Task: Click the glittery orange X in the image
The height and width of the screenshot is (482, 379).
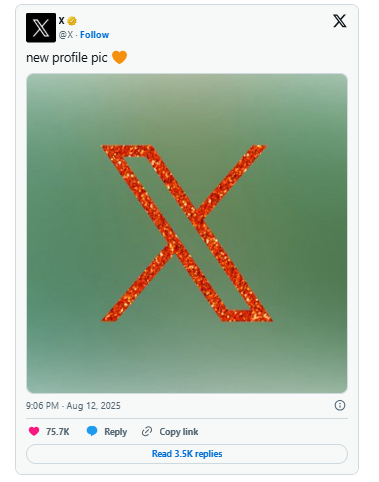Action: pyautogui.click(x=187, y=233)
